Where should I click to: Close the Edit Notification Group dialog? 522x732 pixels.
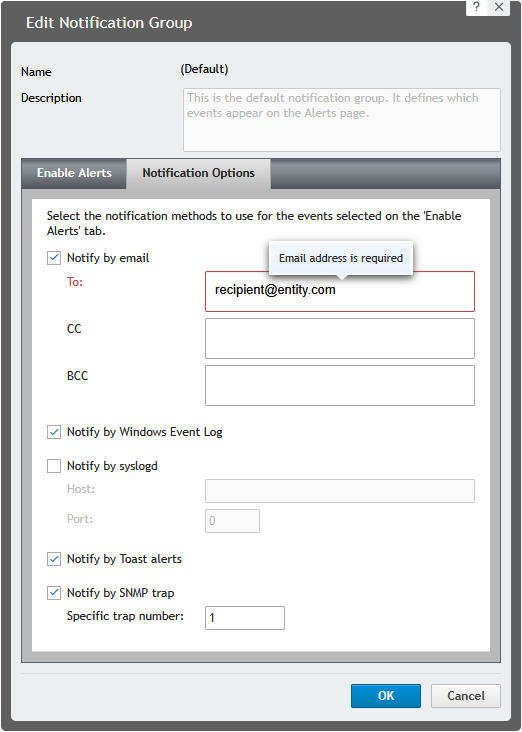(x=499, y=7)
